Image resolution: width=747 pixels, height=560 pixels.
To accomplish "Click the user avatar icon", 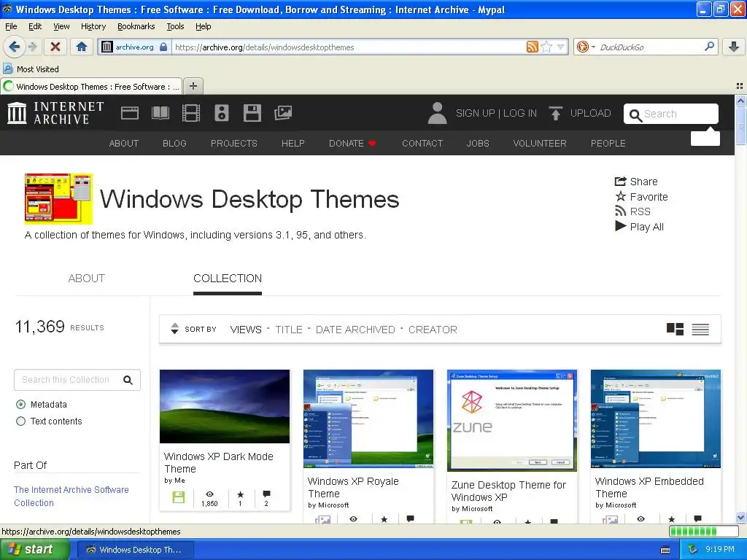I will pyautogui.click(x=437, y=113).
